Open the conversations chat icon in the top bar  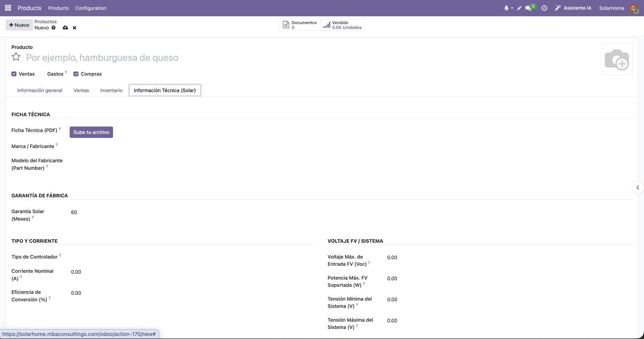pyautogui.click(x=528, y=8)
